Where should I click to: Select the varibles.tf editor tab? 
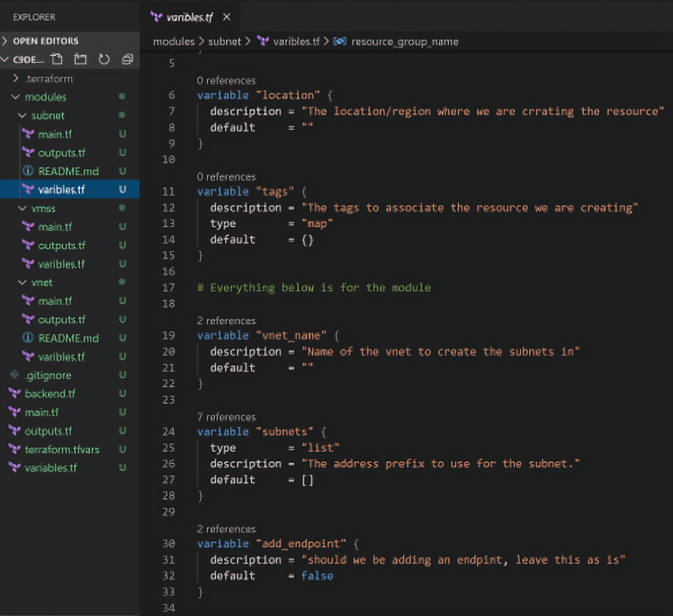189,17
